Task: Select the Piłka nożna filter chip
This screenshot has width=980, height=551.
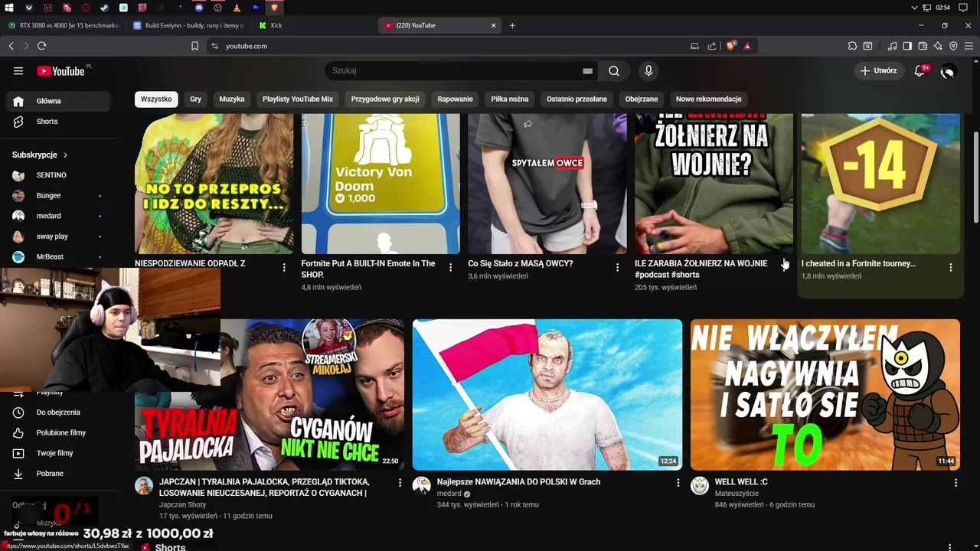Action: (x=510, y=99)
